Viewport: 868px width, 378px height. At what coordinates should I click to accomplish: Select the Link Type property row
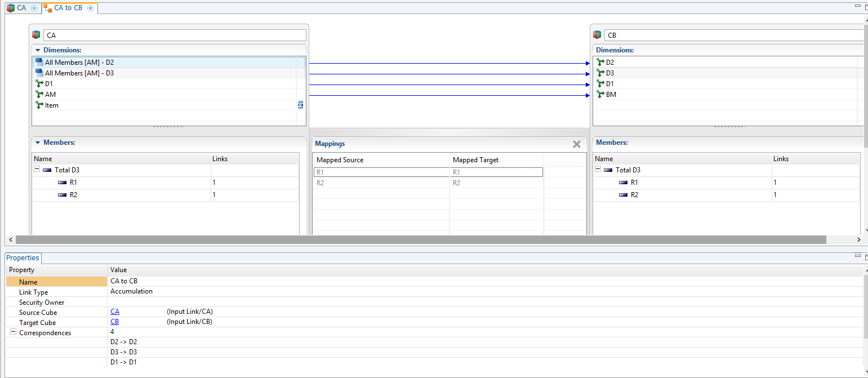(434, 292)
